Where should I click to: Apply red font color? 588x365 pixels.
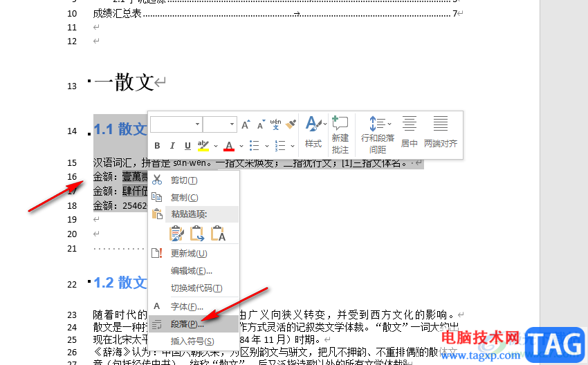[229, 145]
